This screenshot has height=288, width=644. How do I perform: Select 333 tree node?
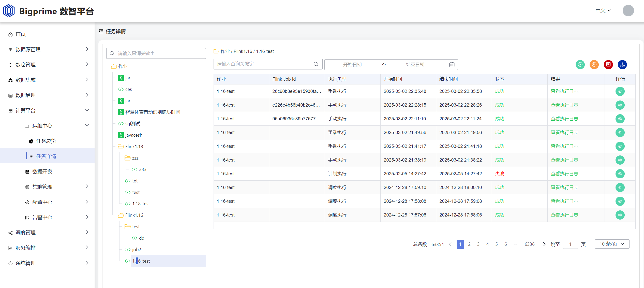click(x=143, y=169)
